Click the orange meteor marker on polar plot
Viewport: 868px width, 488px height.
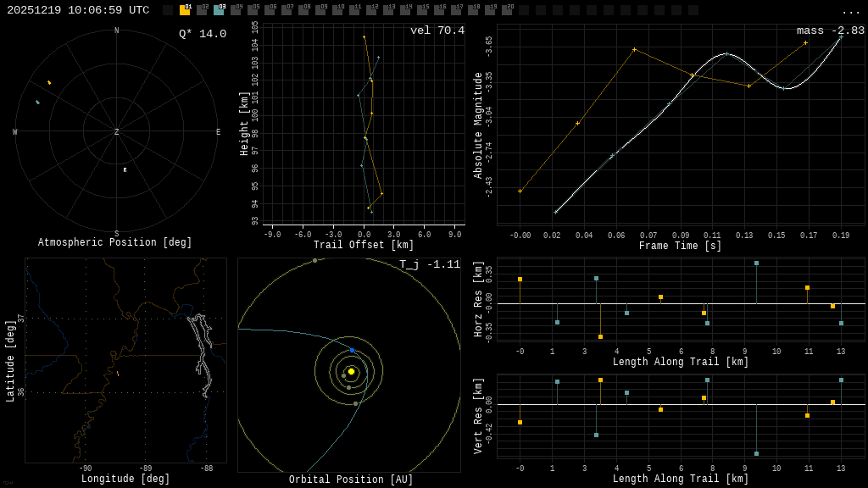(x=49, y=82)
